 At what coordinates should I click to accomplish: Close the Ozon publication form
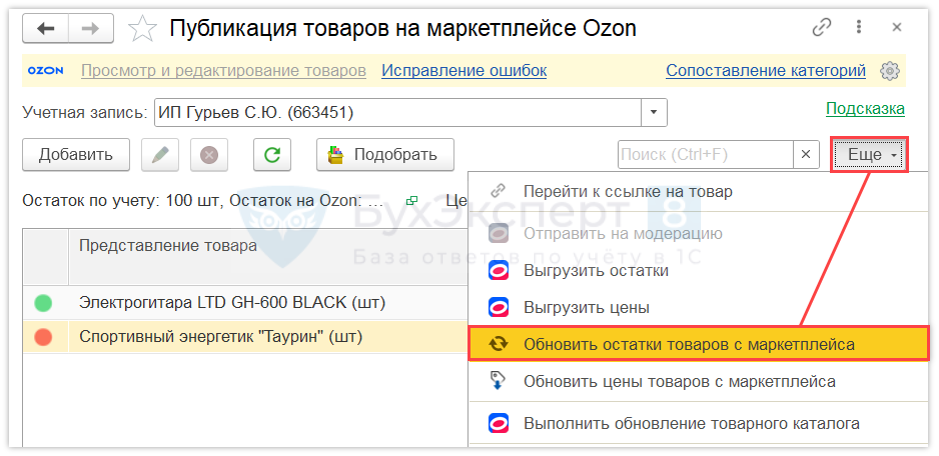896,28
